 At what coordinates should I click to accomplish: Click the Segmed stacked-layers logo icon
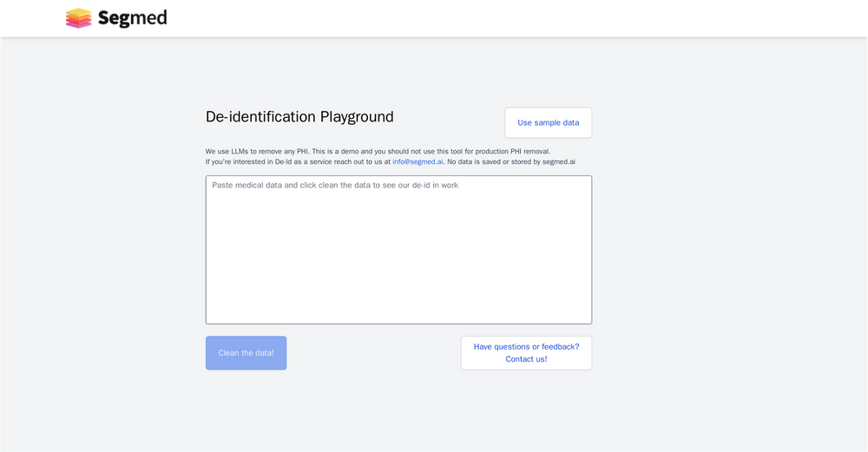[x=78, y=18]
